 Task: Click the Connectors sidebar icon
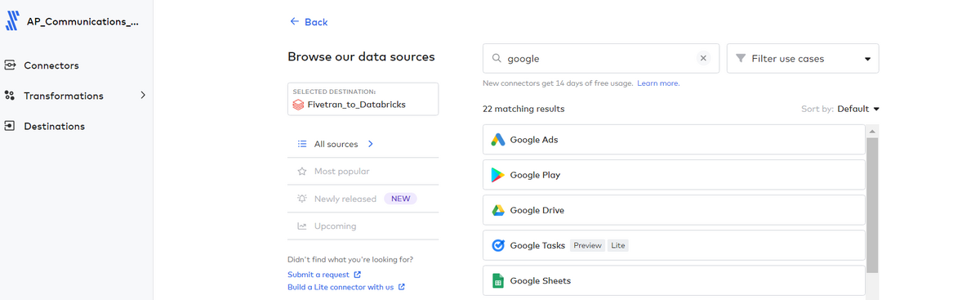tap(10, 65)
